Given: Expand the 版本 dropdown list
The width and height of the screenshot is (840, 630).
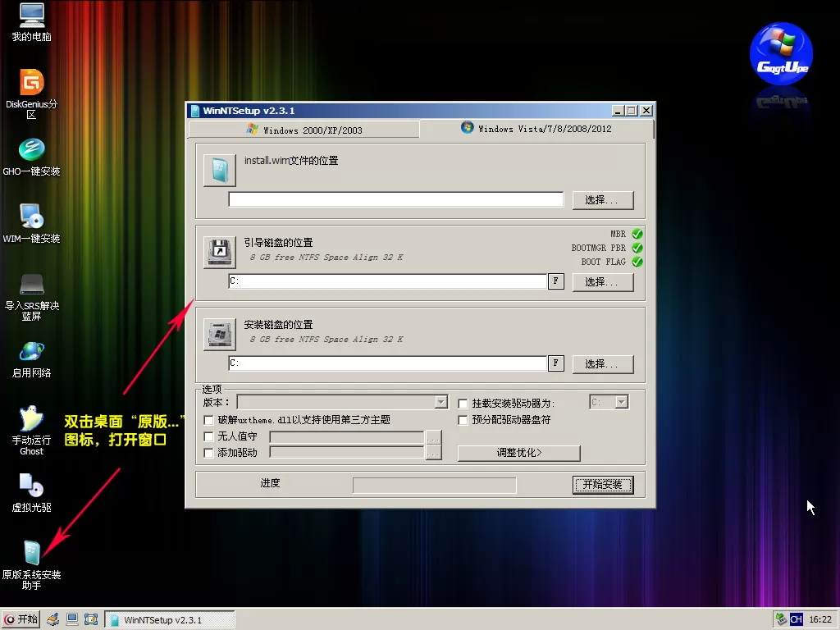Looking at the screenshot, I should pyautogui.click(x=441, y=402).
